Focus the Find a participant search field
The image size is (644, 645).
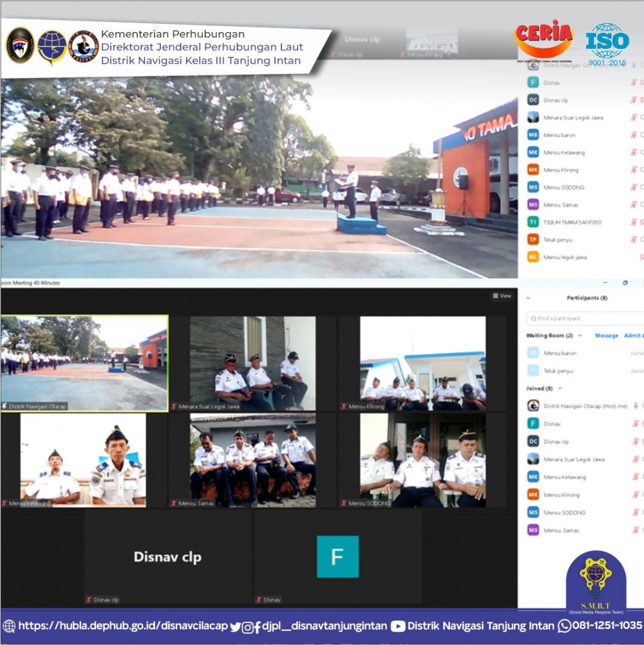[x=584, y=319]
